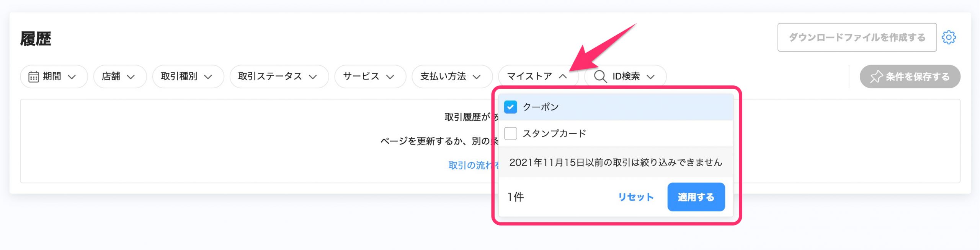Open the 取引ステータス dropdown
The image size is (980, 250).
tap(279, 76)
